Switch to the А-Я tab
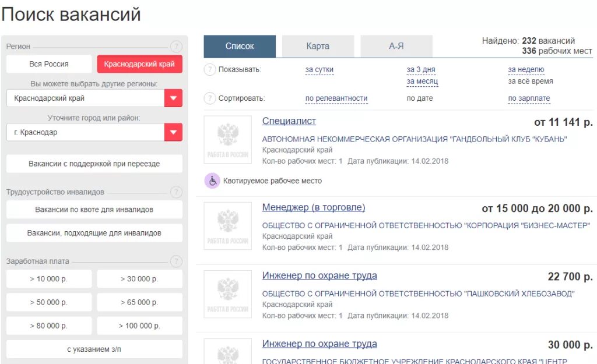 click(396, 46)
